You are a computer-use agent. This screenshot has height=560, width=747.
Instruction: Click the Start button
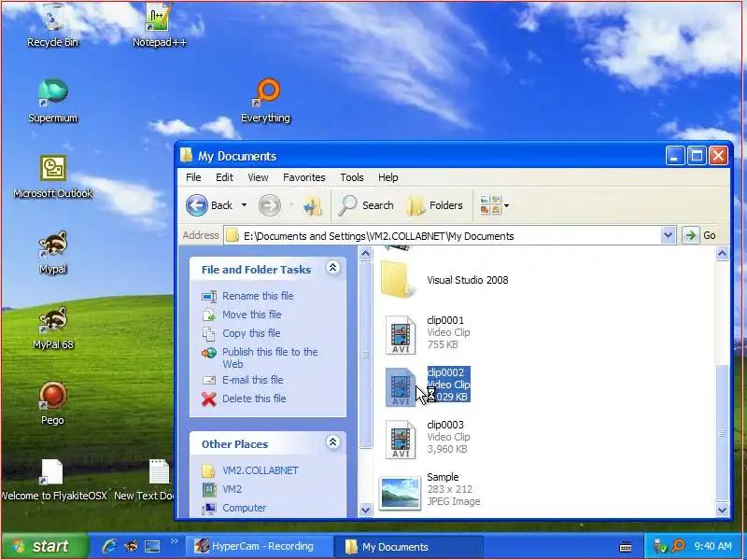(x=44, y=546)
